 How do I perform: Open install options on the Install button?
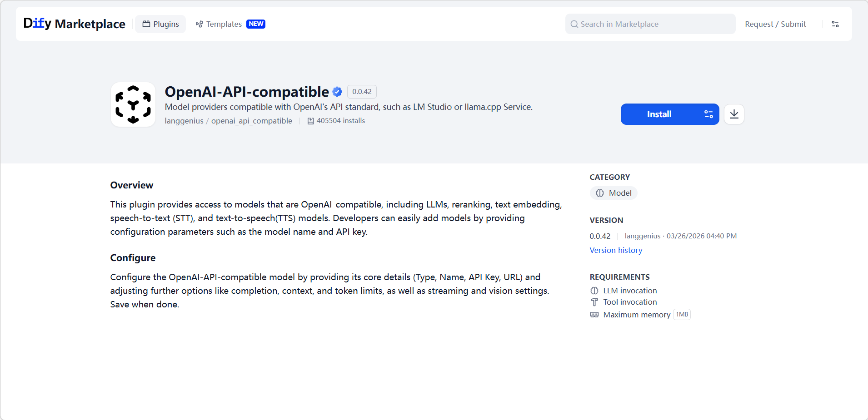(x=708, y=114)
